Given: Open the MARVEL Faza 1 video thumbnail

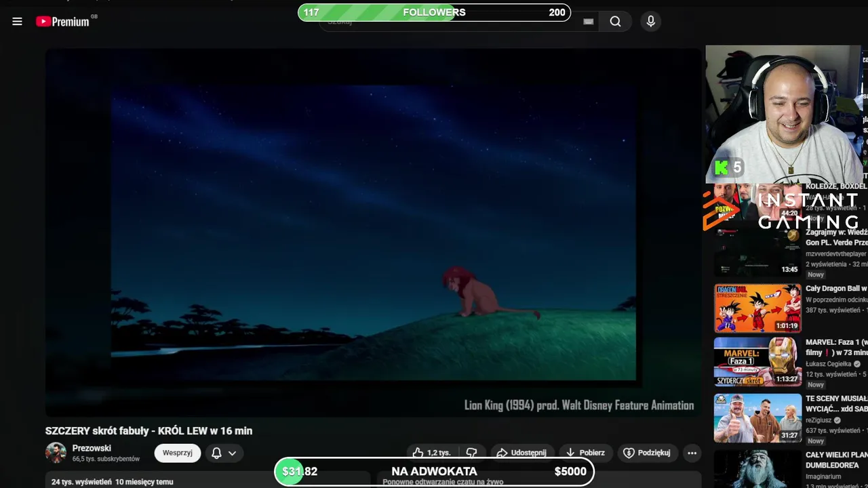Looking at the screenshot, I should click(x=757, y=362).
